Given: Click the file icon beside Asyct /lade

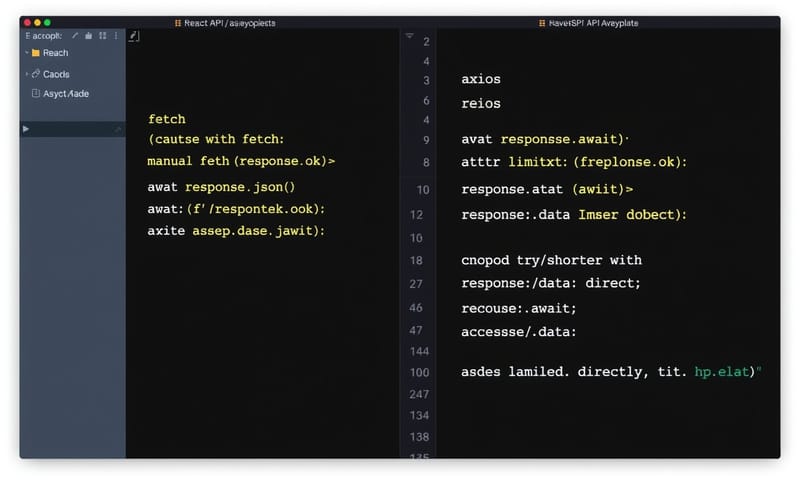Looking at the screenshot, I should click(x=36, y=93).
